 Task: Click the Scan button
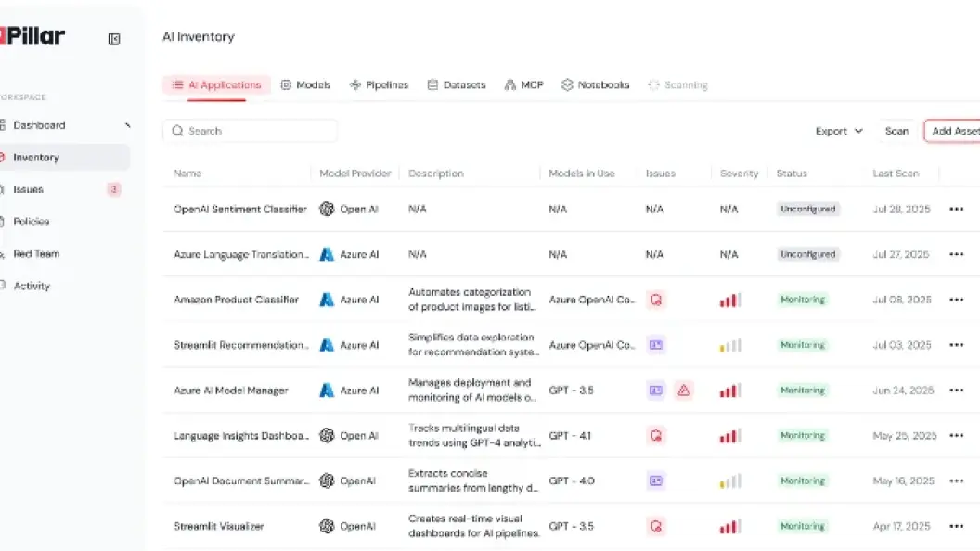(896, 131)
